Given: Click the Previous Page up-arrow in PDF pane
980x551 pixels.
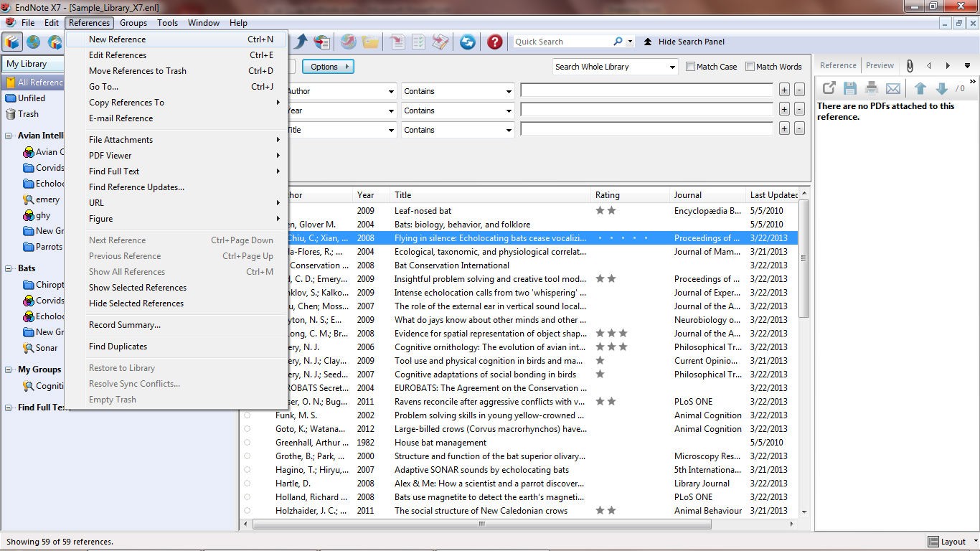Looking at the screenshot, I should point(920,88).
